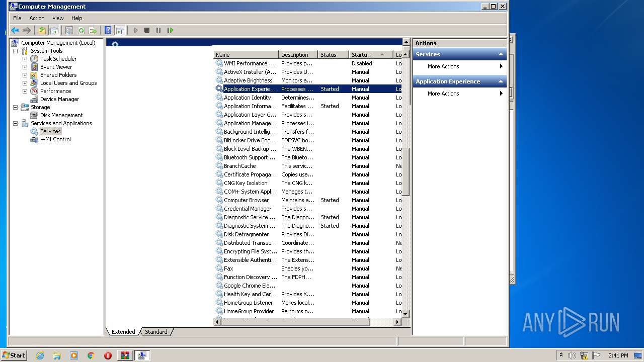Click the Back arrow toolbar button
This screenshot has height=362, width=644.
click(15, 30)
